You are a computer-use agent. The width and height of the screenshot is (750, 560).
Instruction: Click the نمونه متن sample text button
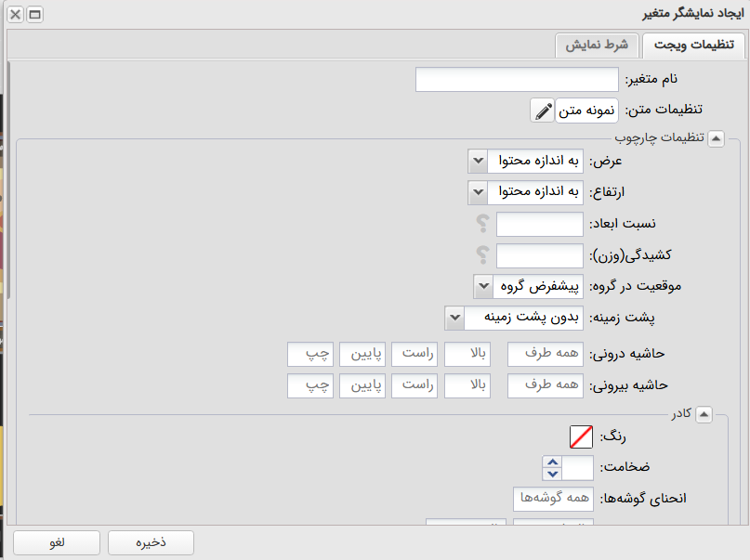pyautogui.click(x=586, y=111)
